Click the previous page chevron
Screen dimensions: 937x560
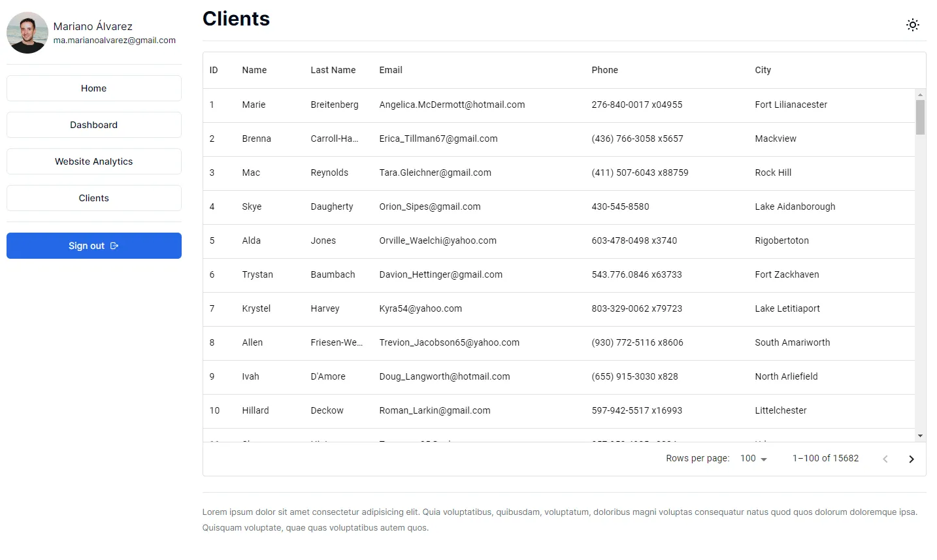point(885,459)
